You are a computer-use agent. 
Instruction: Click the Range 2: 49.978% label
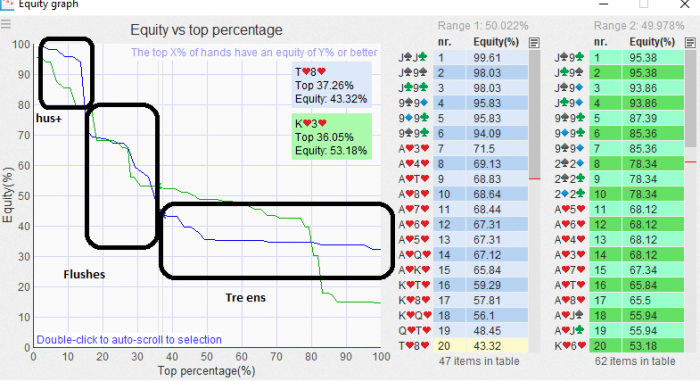(639, 26)
